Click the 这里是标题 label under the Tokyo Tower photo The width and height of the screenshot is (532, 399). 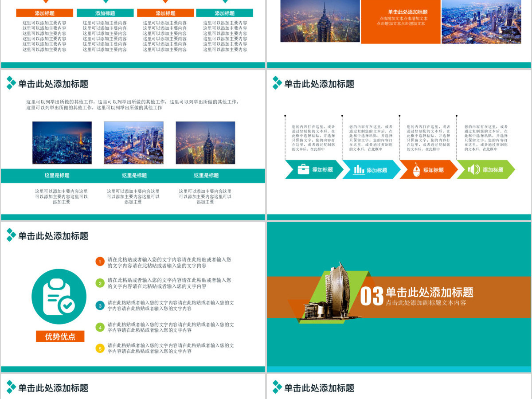57,176
